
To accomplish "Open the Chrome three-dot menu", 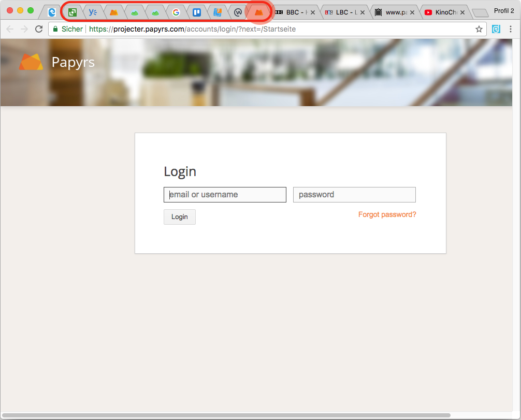I will [x=511, y=29].
